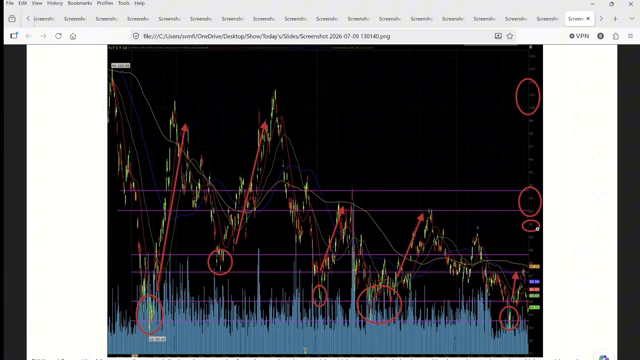
Task: Toggle the sidebar icon beside back arrow
Action: (14, 36)
